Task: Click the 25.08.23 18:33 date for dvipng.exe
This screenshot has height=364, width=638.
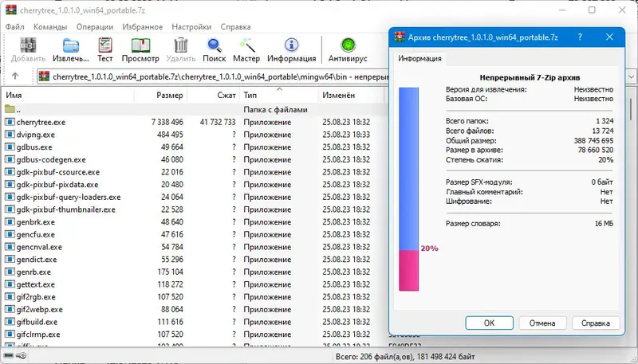Action: pos(346,135)
